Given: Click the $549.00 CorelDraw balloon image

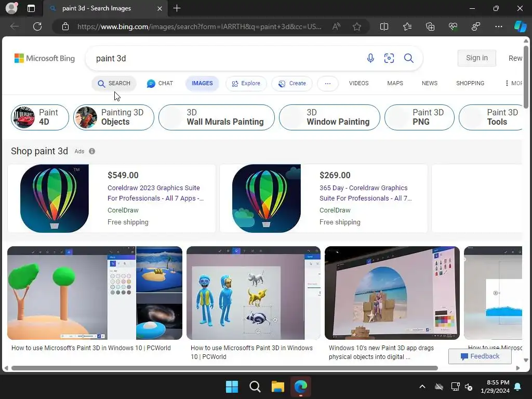Looking at the screenshot, I should click(54, 198).
